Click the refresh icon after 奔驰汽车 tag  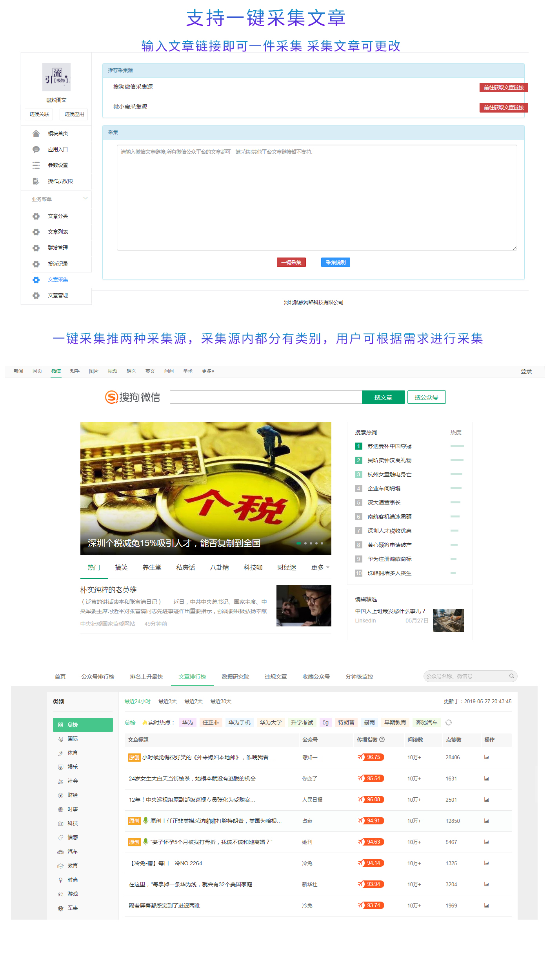[x=449, y=722]
